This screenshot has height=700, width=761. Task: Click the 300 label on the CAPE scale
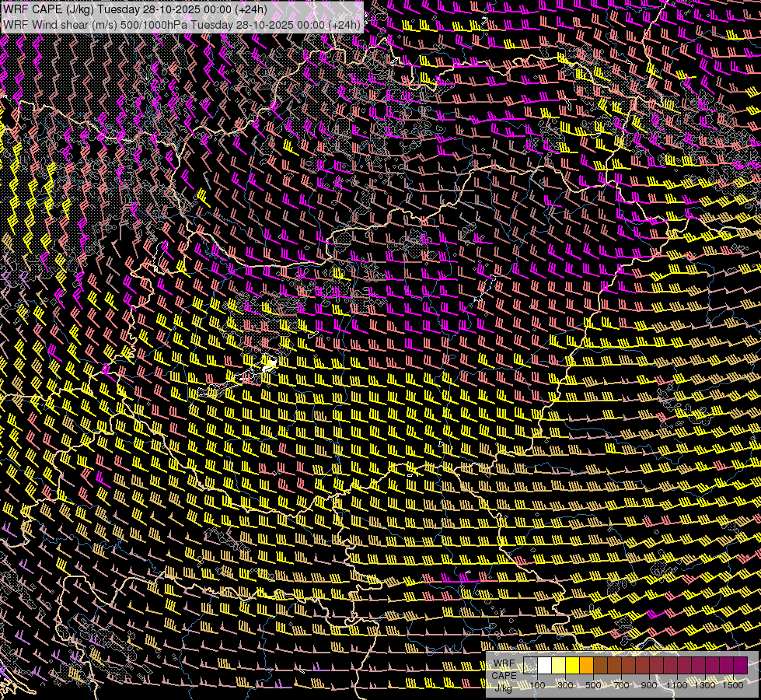565,685
